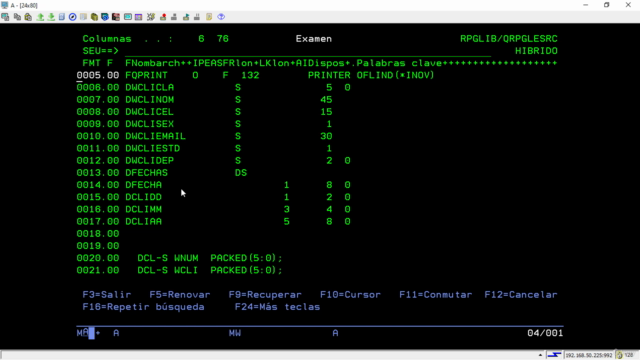This screenshot has height=360, width=640.
Task: Click the DFECHAS data structure name
Action: (x=147, y=173)
